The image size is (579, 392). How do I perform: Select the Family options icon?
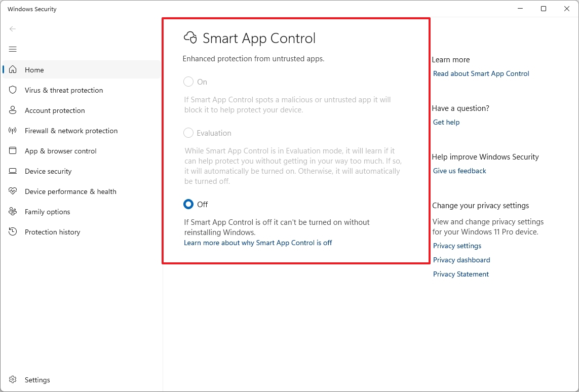(x=13, y=212)
